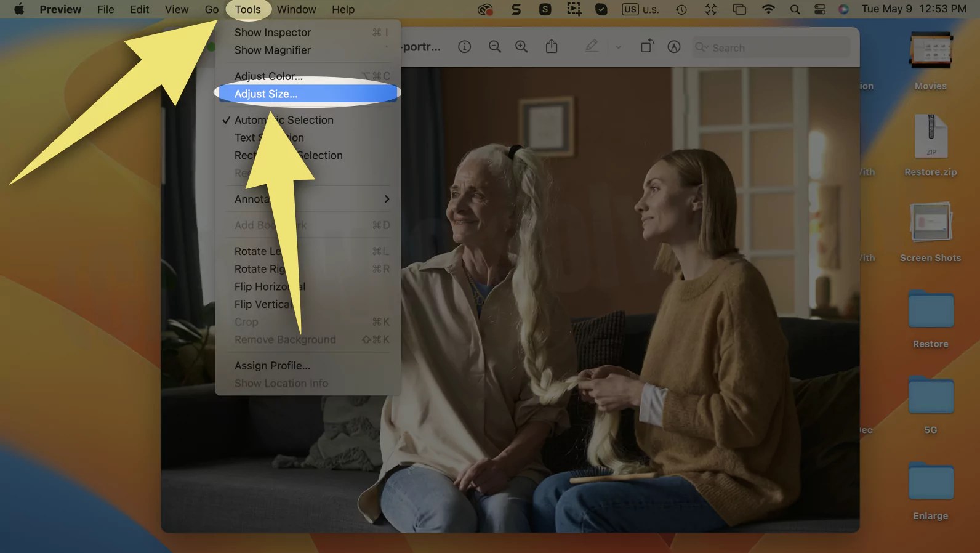
Task: Zoom in using the magnifier plus icon
Action: pyautogui.click(x=521, y=47)
